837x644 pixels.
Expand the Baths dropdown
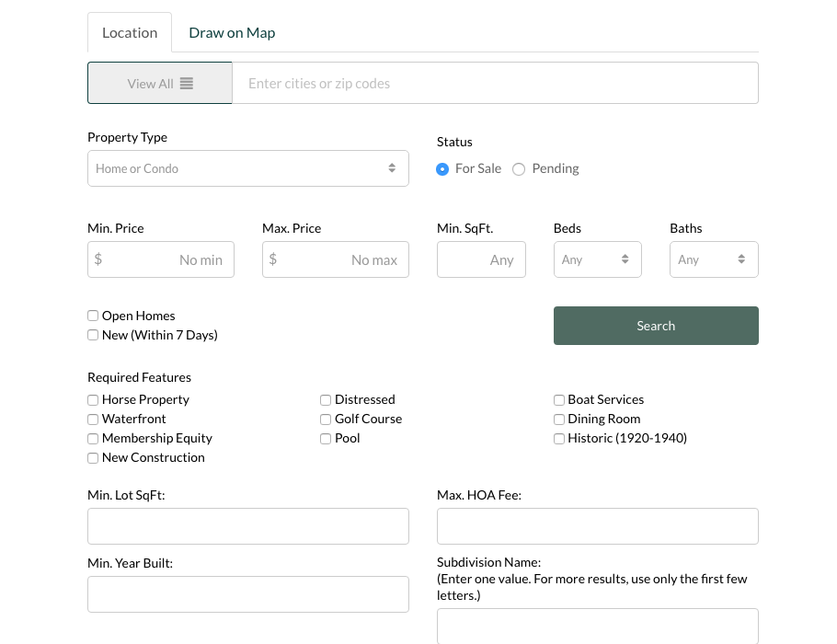point(714,259)
